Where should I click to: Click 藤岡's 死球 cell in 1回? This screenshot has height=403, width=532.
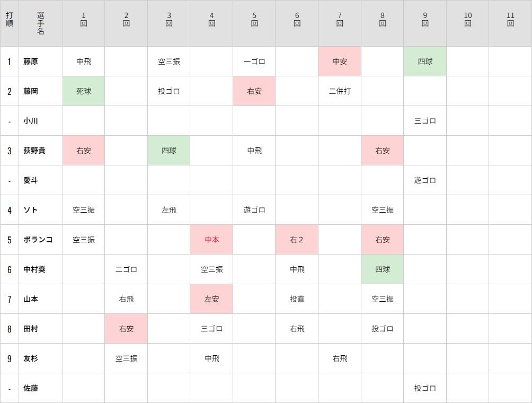tap(84, 91)
